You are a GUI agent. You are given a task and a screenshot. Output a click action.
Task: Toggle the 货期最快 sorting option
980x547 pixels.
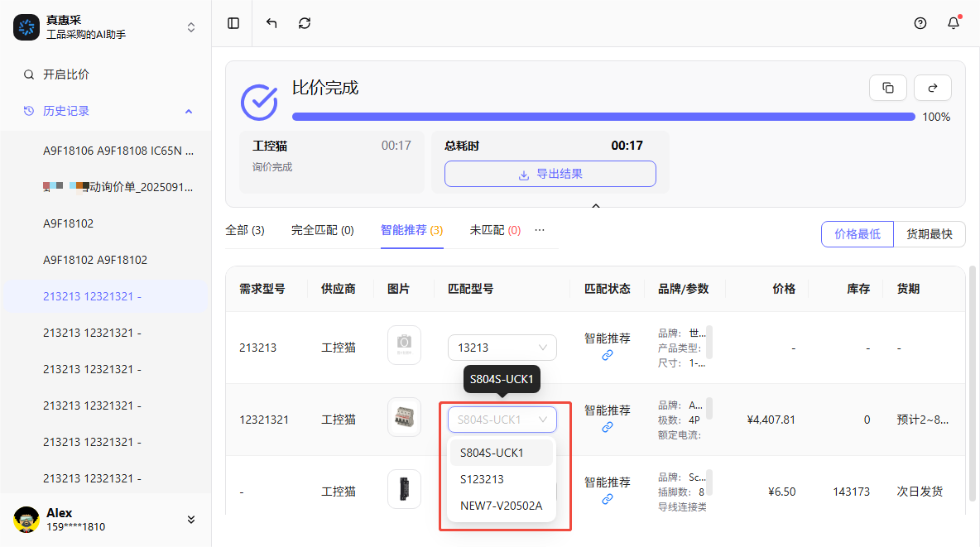click(x=929, y=234)
